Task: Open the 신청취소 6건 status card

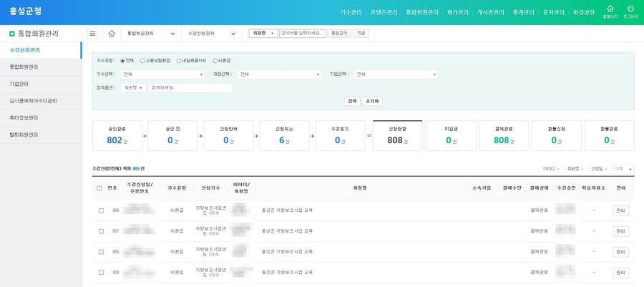Action: pyautogui.click(x=285, y=135)
